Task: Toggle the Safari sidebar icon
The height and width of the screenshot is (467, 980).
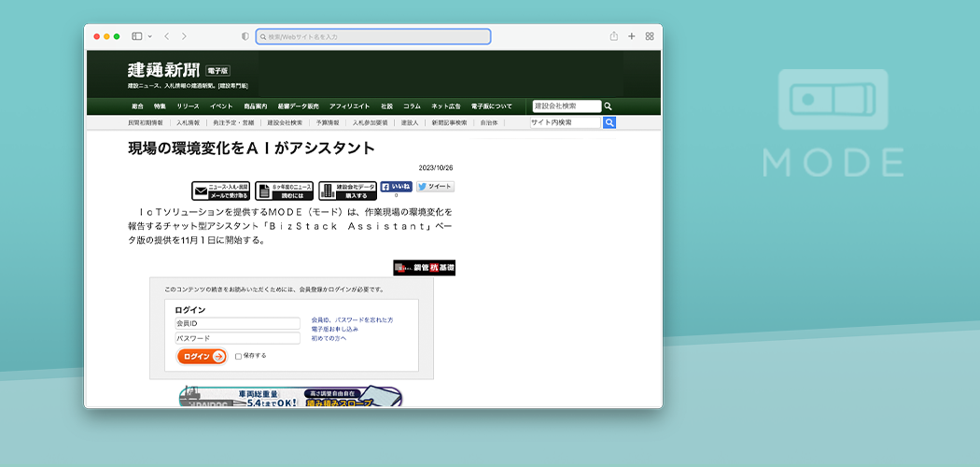Action: click(x=136, y=36)
